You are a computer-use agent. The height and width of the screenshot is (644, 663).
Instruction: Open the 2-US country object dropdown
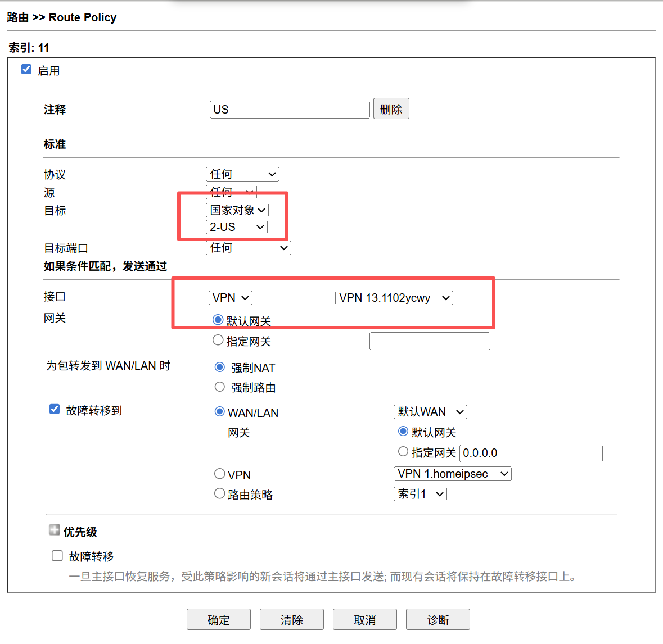236,227
